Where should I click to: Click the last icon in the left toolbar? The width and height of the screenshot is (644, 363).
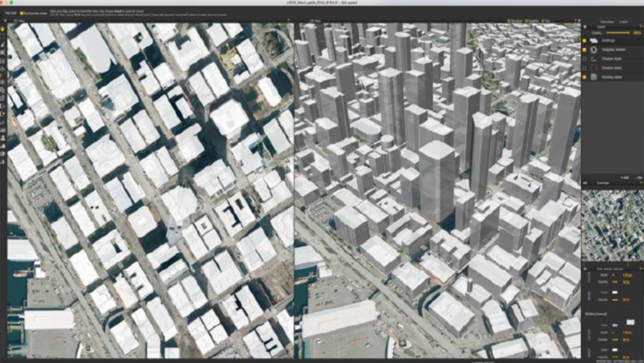[3, 161]
